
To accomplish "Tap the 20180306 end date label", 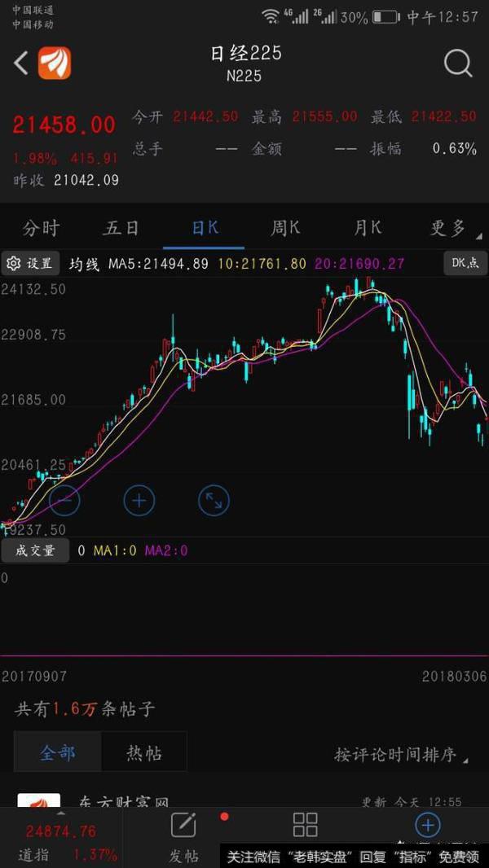I will (x=454, y=677).
